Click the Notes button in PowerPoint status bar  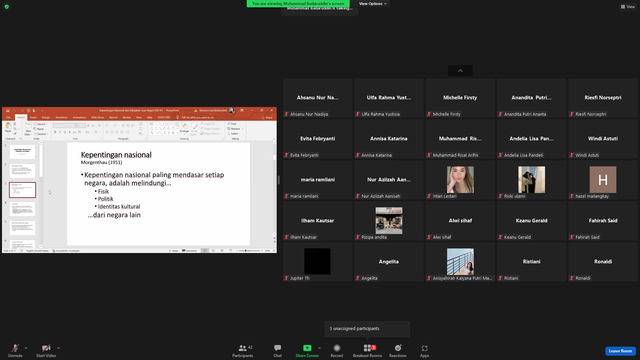click(x=173, y=251)
